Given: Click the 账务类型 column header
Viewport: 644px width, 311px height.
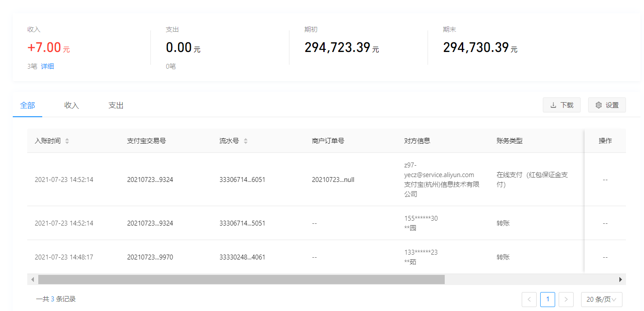Looking at the screenshot, I should point(509,141).
